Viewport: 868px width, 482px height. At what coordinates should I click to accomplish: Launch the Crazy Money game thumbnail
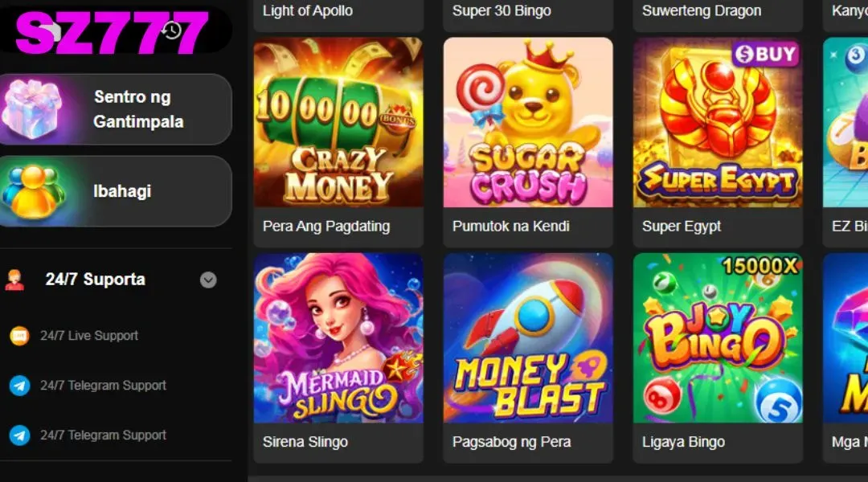click(338, 122)
